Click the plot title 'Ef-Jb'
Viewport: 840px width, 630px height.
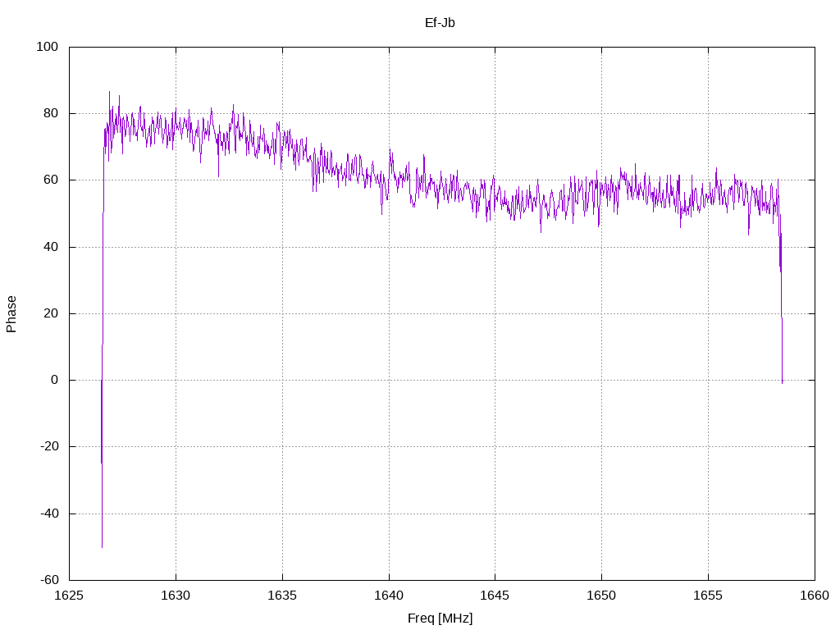(440, 22)
